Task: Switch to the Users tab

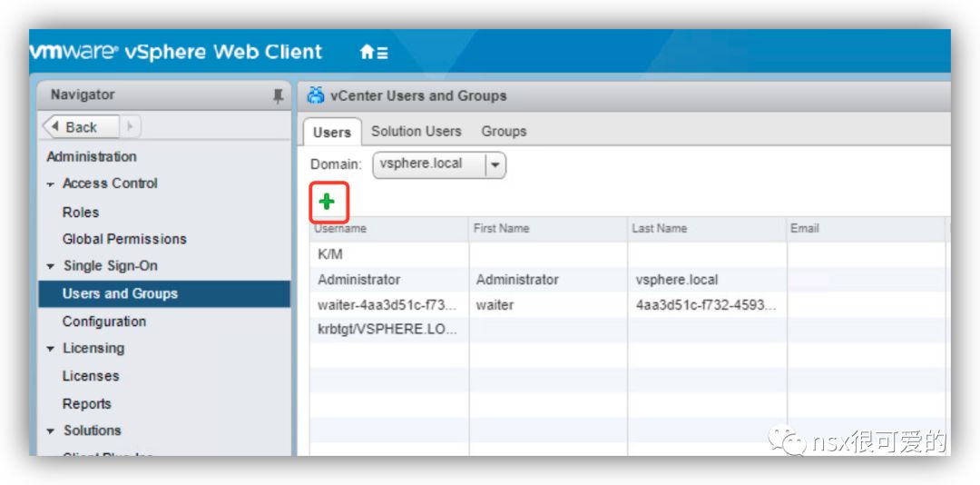Action: click(x=332, y=132)
